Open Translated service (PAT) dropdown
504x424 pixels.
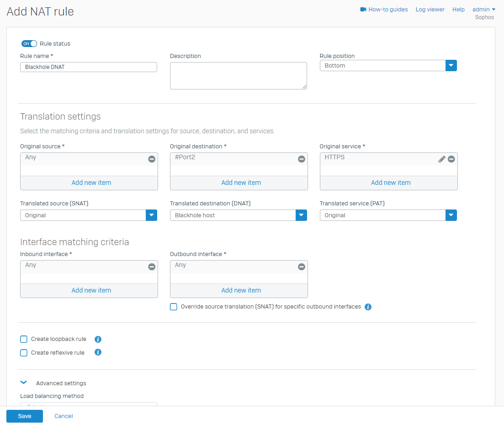click(451, 215)
